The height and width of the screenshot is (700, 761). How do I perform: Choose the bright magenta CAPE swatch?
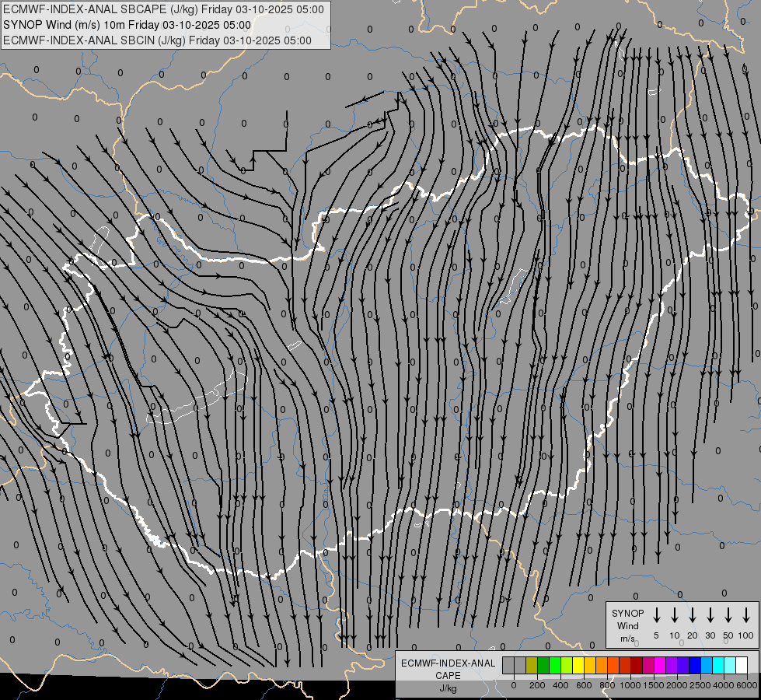660,665
